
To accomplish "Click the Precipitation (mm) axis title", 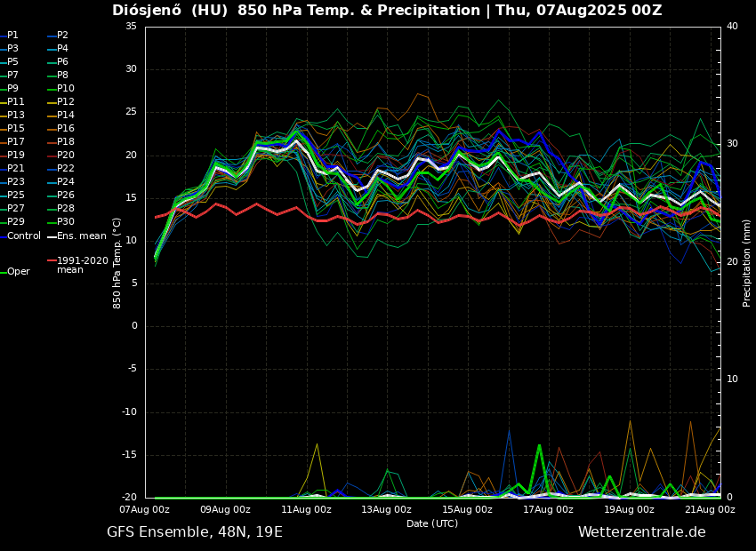I will (747, 262).
